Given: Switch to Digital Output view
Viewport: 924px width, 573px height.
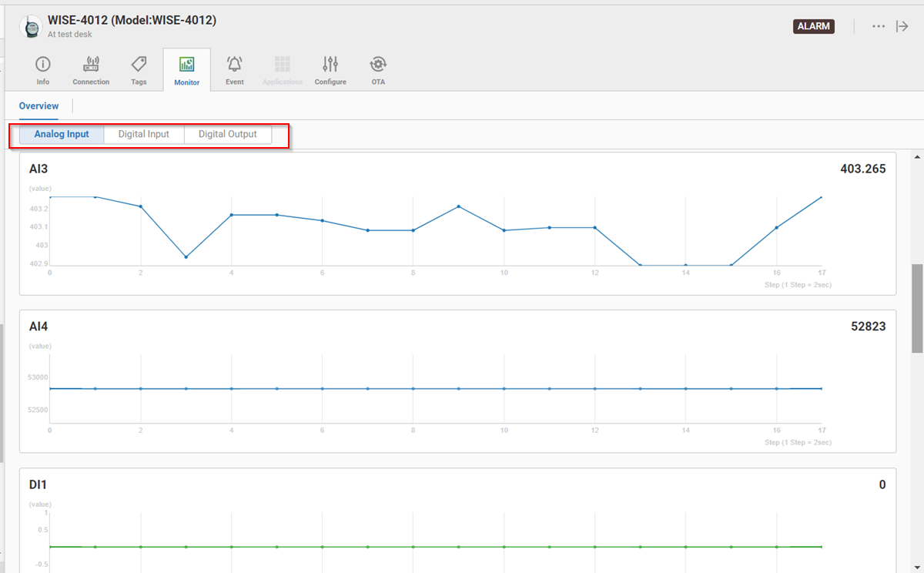Looking at the screenshot, I should [228, 134].
